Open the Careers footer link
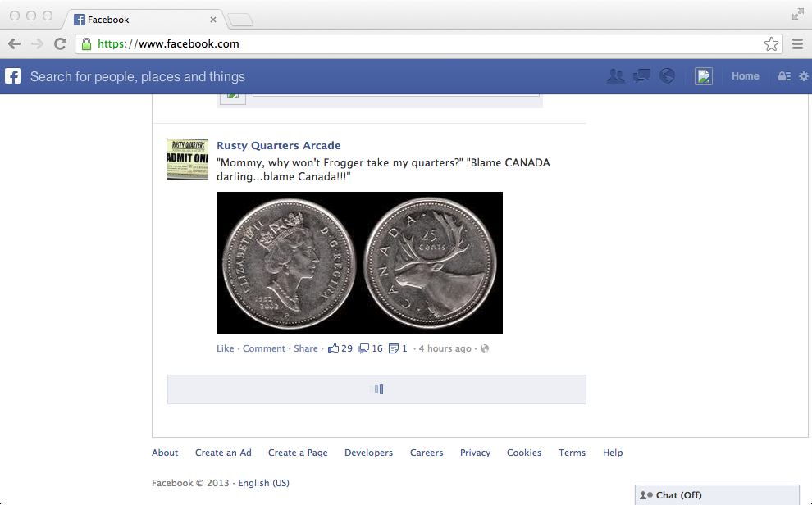The height and width of the screenshot is (505, 812). pyautogui.click(x=427, y=453)
